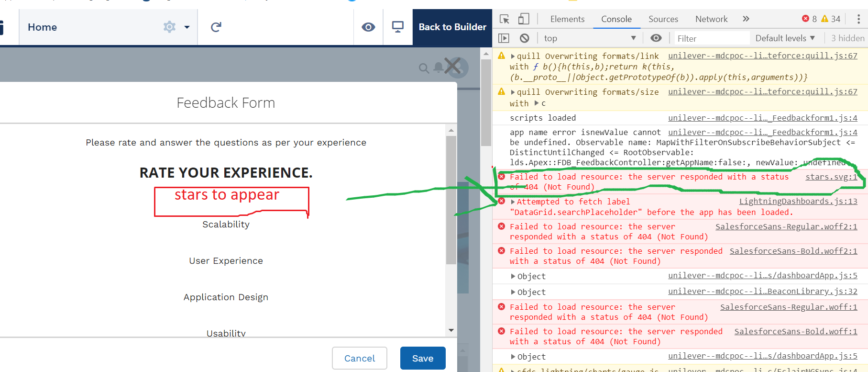Click the preview eye icon in builder
The image size is (868, 372).
coord(368,27)
